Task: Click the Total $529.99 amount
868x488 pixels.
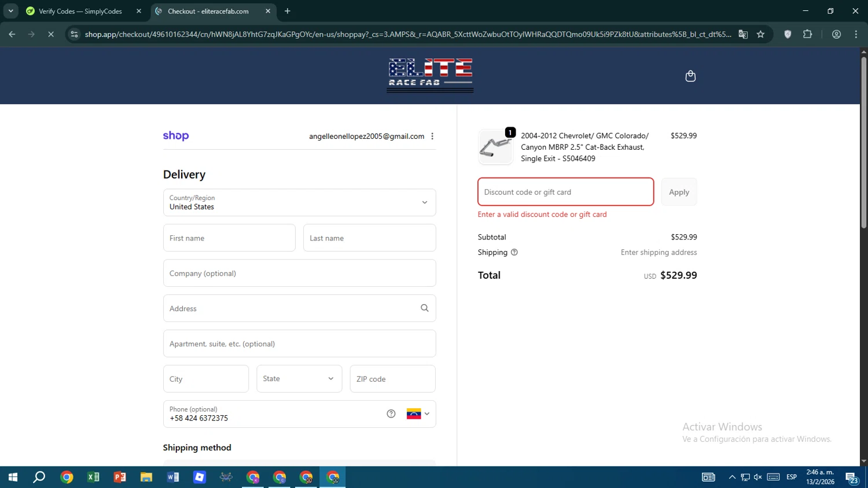Action: click(x=678, y=275)
